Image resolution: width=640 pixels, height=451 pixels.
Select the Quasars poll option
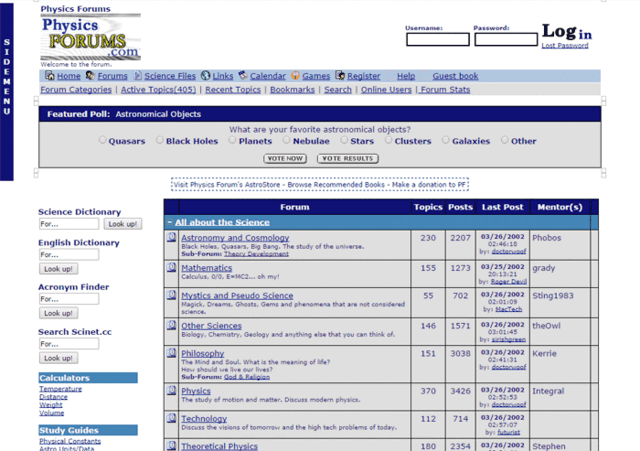(102, 140)
